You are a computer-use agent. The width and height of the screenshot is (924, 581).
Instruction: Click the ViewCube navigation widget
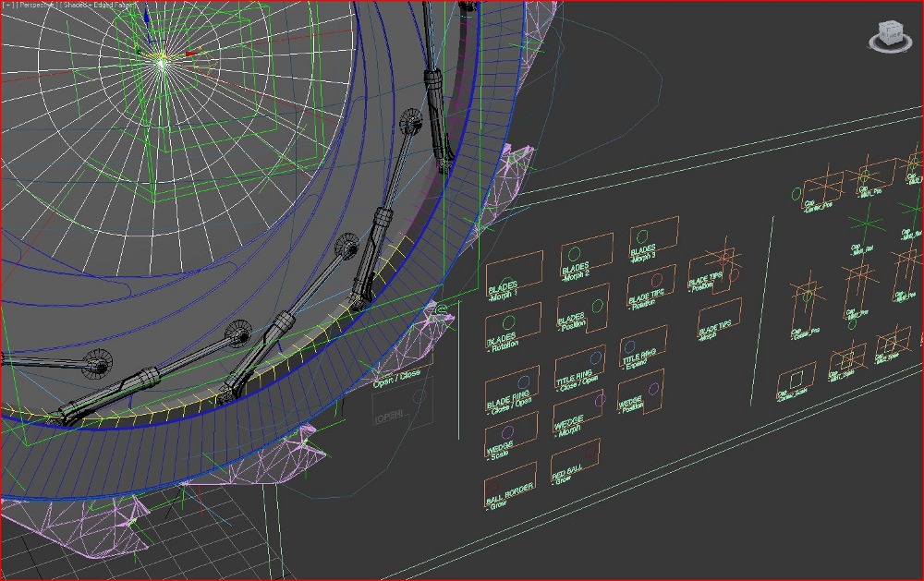tap(887, 34)
